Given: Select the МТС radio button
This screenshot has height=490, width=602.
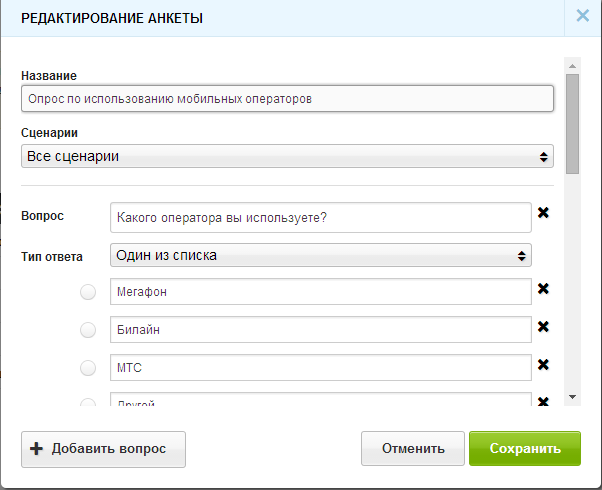Looking at the screenshot, I should [88, 368].
